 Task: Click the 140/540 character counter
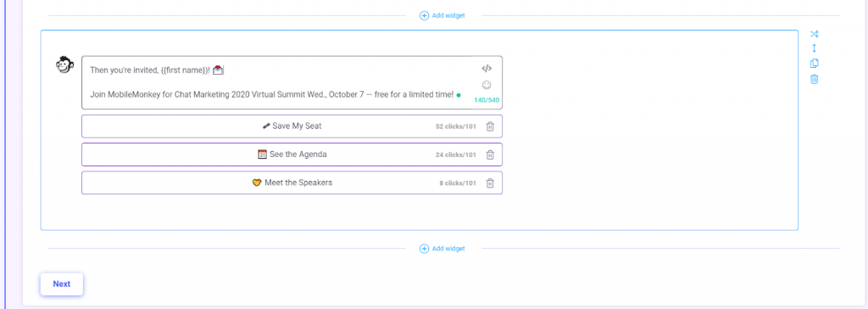(486, 100)
